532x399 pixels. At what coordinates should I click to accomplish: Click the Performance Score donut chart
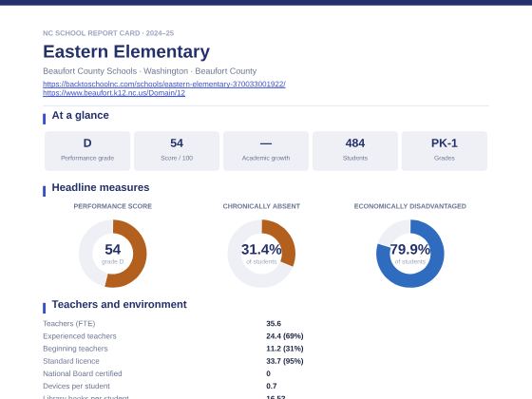click(x=113, y=254)
